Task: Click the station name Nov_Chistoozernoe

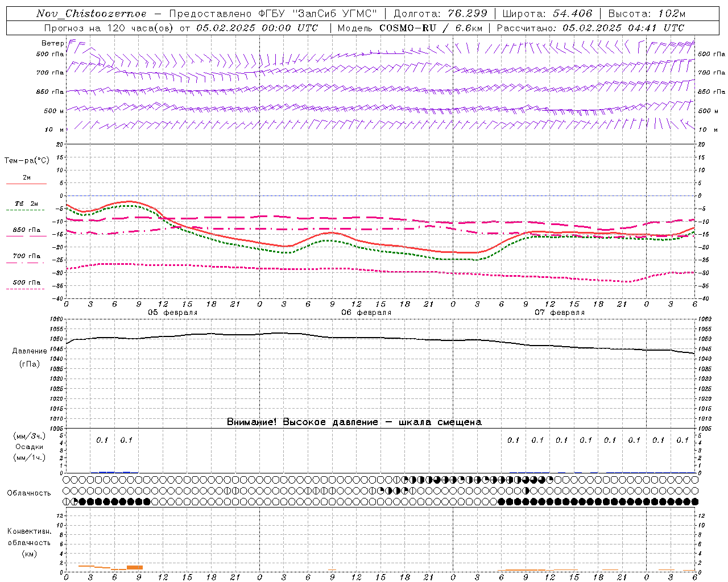Action: (92, 14)
